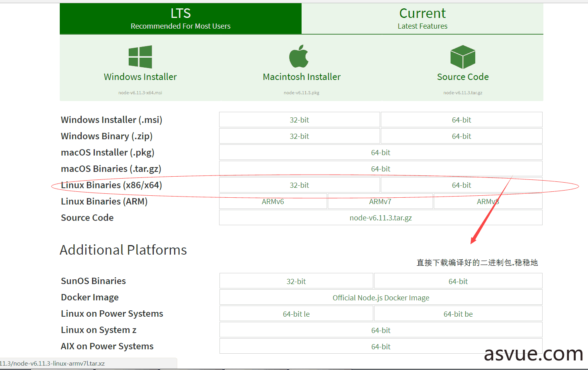Download Linux Binaries (x86/x64) 64-bit
The width and height of the screenshot is (588, 370).
461,185
